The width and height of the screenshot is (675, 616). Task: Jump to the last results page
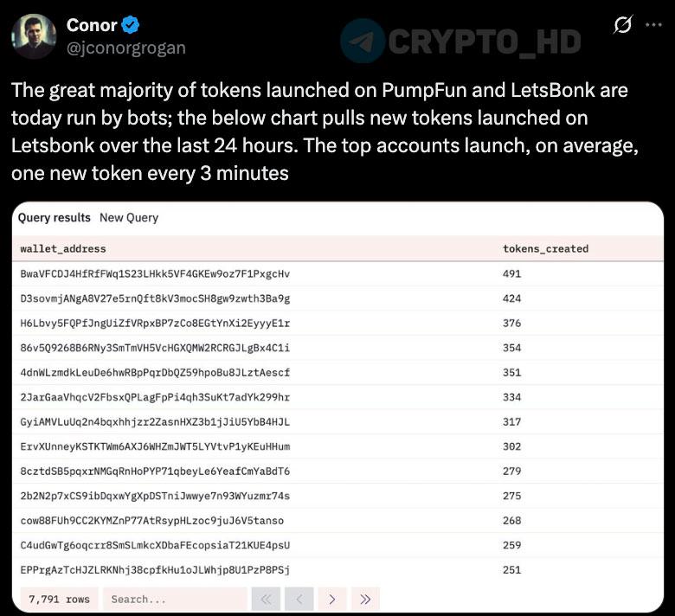coord(365,599)
